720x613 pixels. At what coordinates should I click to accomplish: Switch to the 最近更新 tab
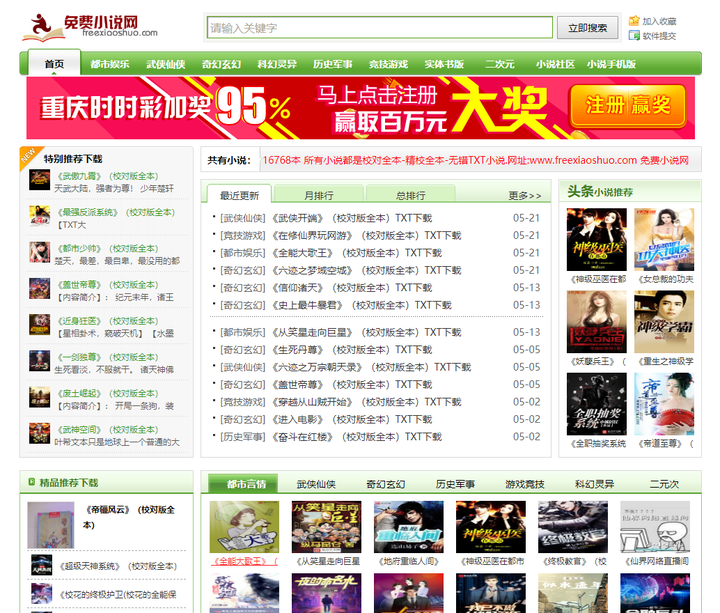[x=239, y=195]
